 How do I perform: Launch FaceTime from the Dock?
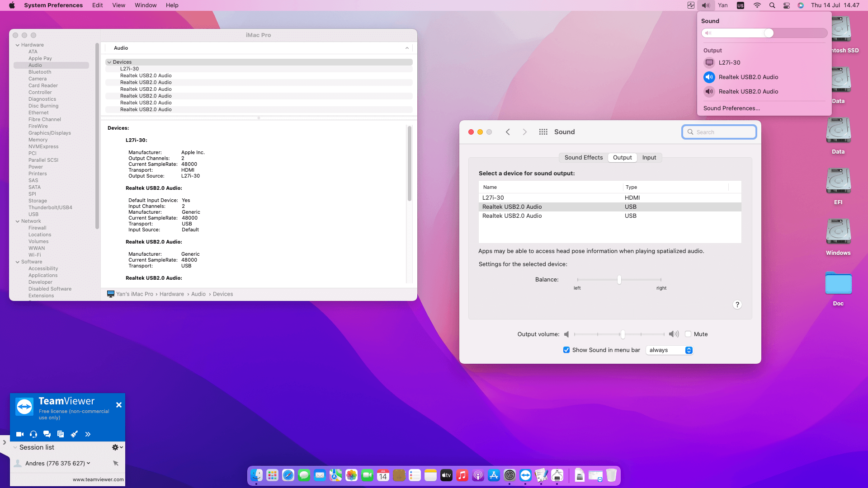[367, 475]
